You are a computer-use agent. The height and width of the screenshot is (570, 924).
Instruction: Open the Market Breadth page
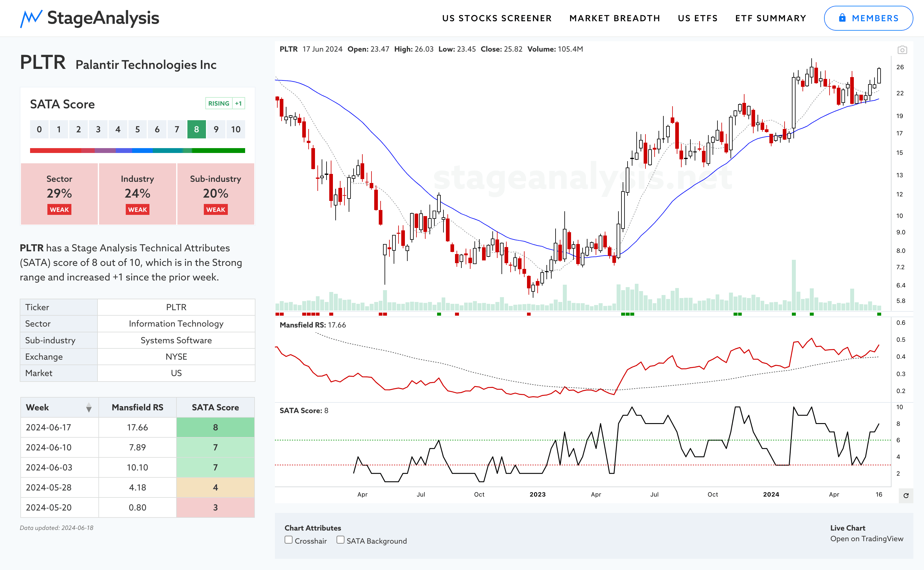pyautogui.click(x=614, y=18)
